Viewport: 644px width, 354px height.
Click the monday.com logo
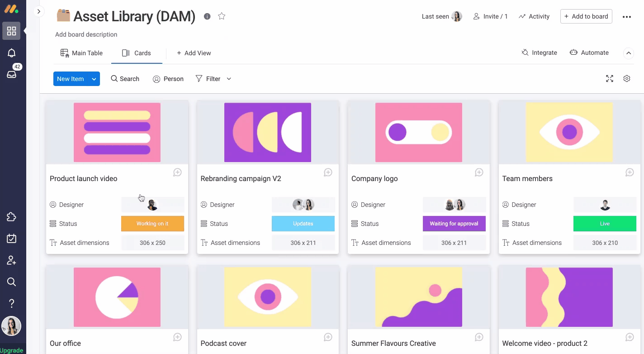(x=11, y=9)
